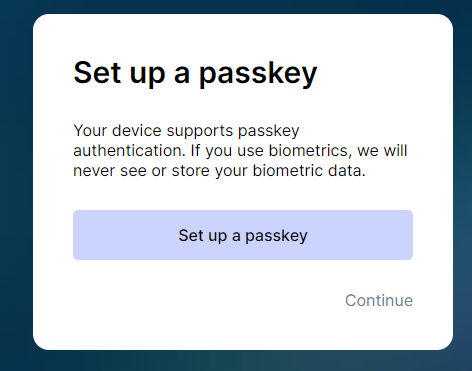The height and width of the screenshot is (371, 472).
Task: Proceed without a passkey using Continue
Action: tap(379, 300)
